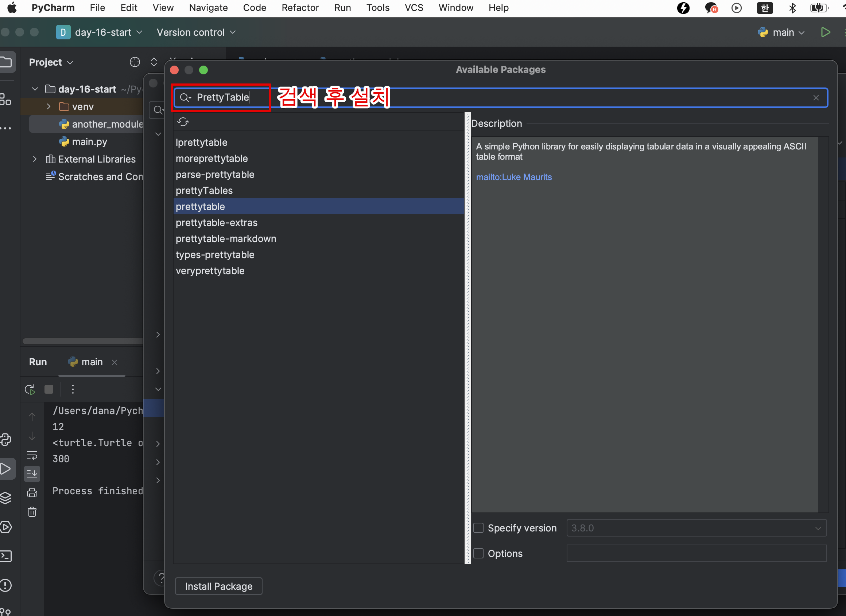Click the mailto:Luke Maurits link

514,177
